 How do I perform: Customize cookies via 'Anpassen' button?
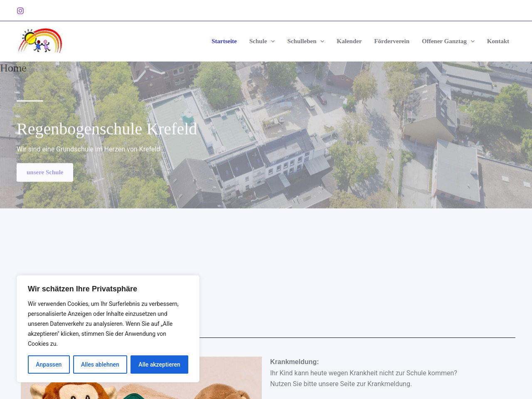pos(49,365)
